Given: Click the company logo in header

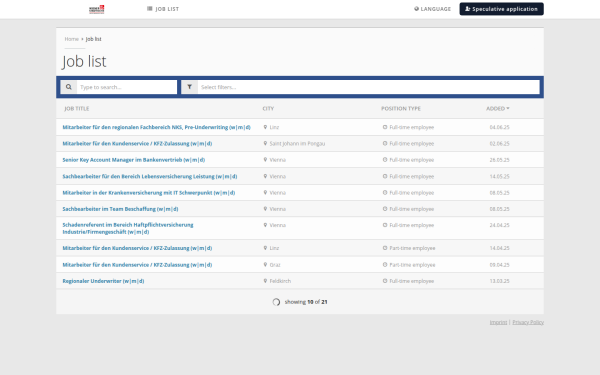Looking at the screenshot, I should [x=96, y=9].
